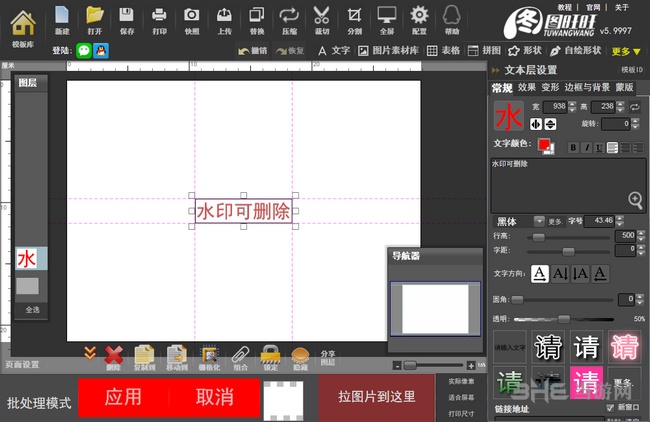Click the 栅格化 rasterize icon
This screenshot has width=650, height=422.
point(209,358)
